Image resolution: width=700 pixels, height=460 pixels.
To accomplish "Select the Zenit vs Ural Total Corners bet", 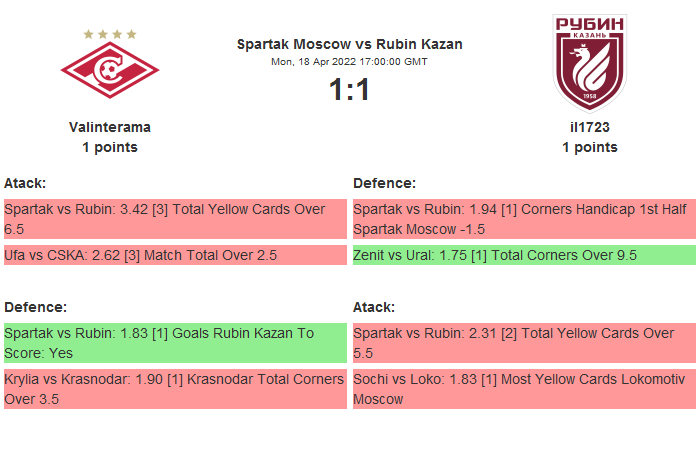I will point(523,255).
